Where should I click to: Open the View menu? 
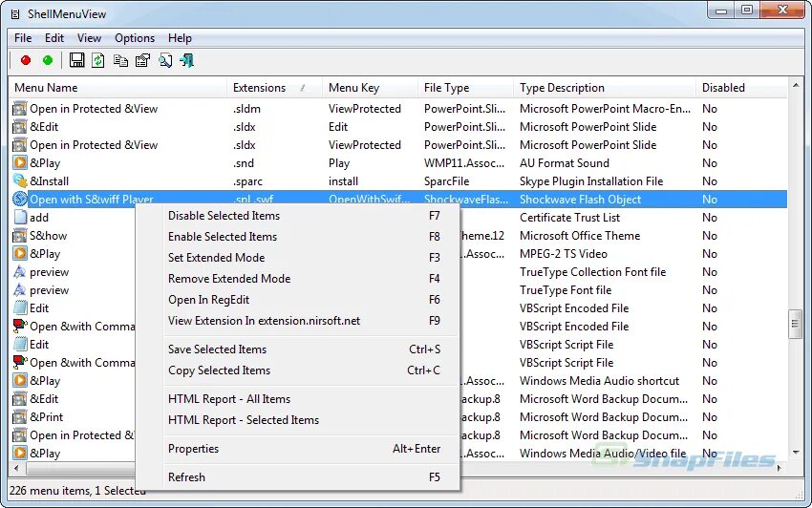(89, 38)
